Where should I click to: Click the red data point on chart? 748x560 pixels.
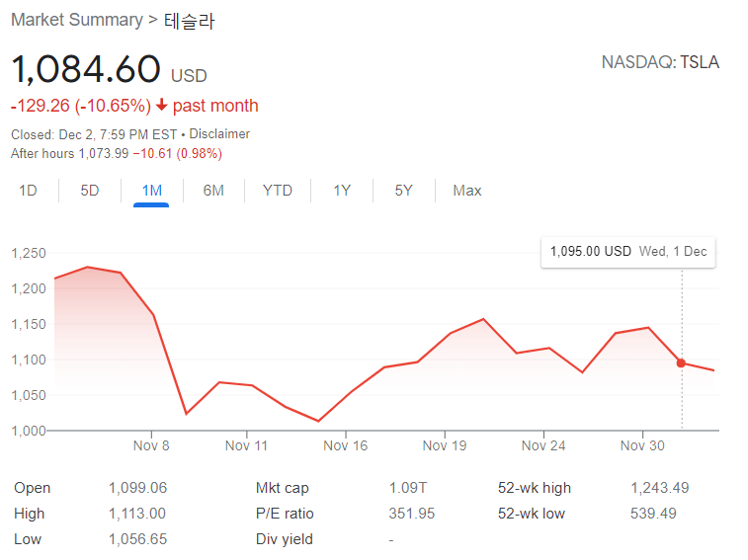click(x=681, y=363)
